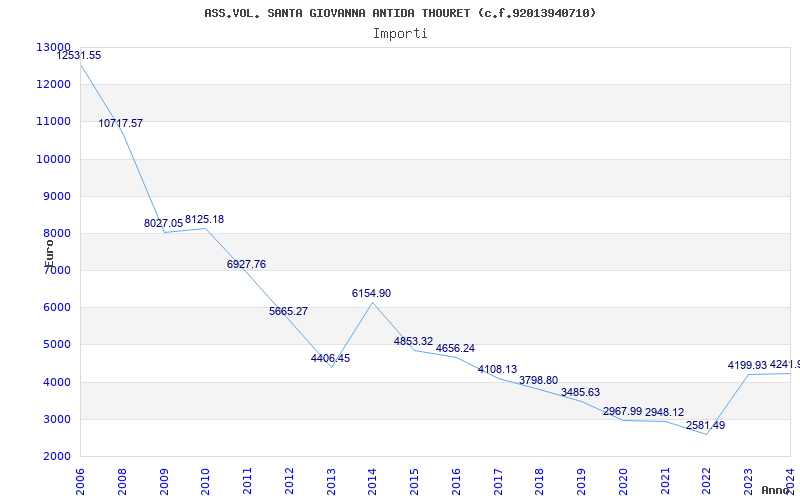Click the 2015 x-axis year label
800x500 pixels.
tap(414, 482)
